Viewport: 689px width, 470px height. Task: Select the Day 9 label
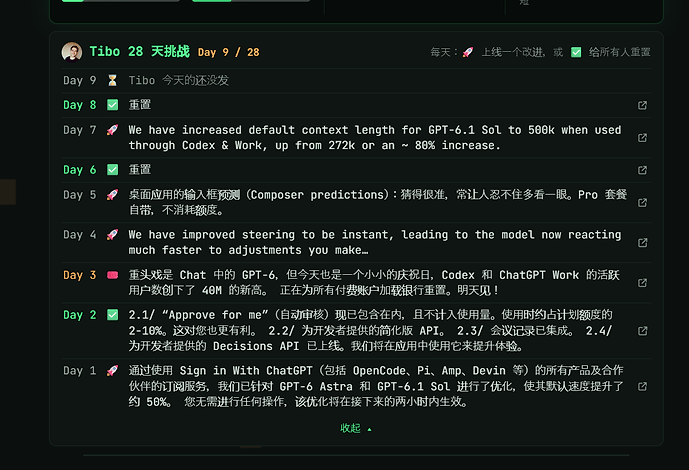click(x=80, y=80)
